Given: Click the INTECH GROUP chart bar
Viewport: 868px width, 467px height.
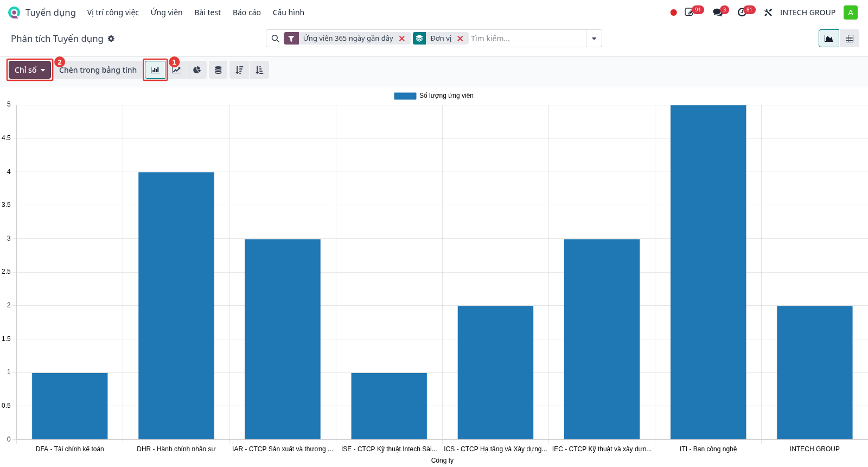Looking at the screenshot, I should [815, 373].
